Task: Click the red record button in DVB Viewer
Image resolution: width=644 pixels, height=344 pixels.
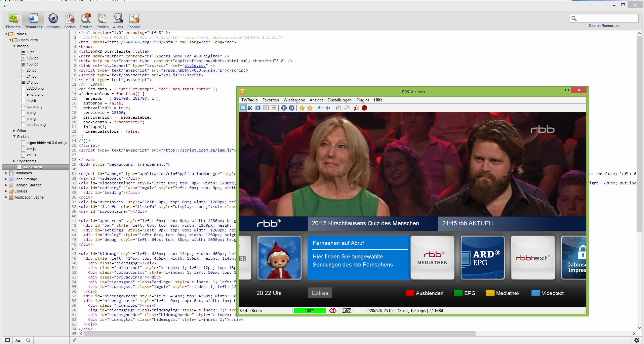Action: tap(364, 108)
